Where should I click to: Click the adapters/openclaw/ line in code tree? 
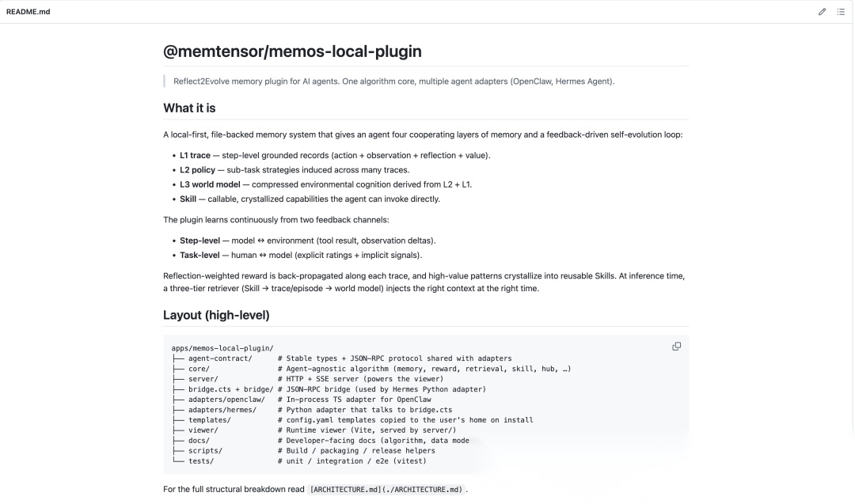click(x=227, y=400)
